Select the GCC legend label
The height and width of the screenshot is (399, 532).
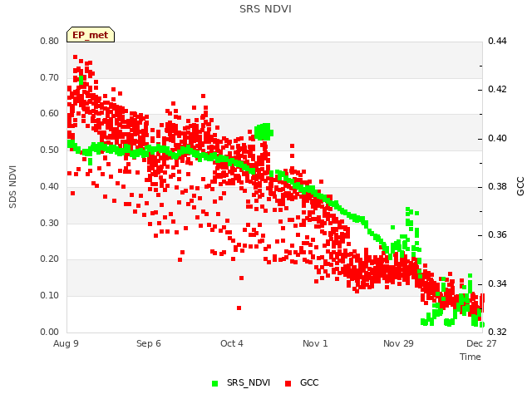(309, 382)
